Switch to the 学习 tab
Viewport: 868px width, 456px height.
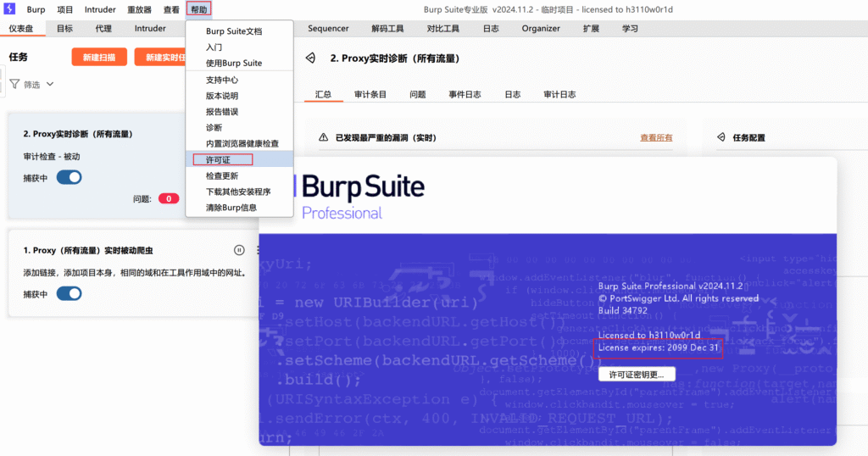tap(630, 28)
